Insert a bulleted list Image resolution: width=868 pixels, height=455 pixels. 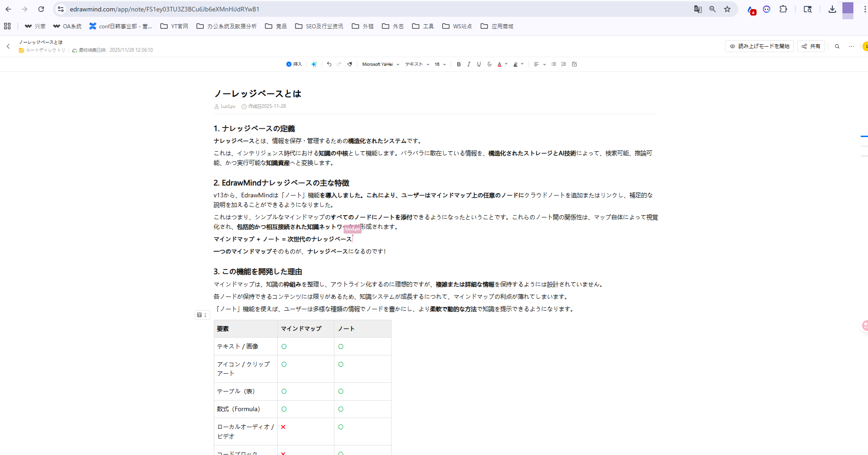point(554,64)
